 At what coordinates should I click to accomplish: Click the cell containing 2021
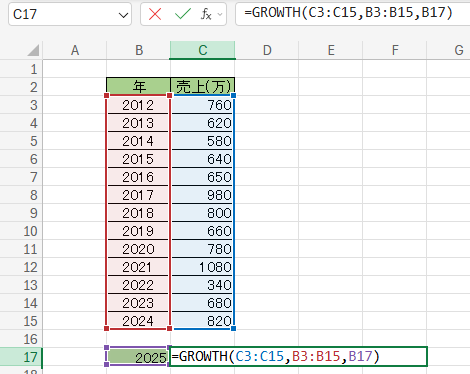[x=138, y=267]
